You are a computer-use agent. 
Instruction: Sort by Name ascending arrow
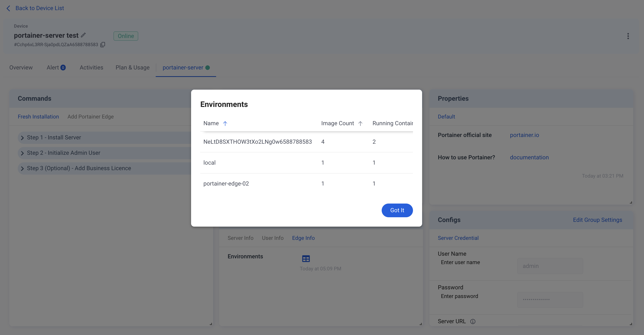click(x=225, y=124)
